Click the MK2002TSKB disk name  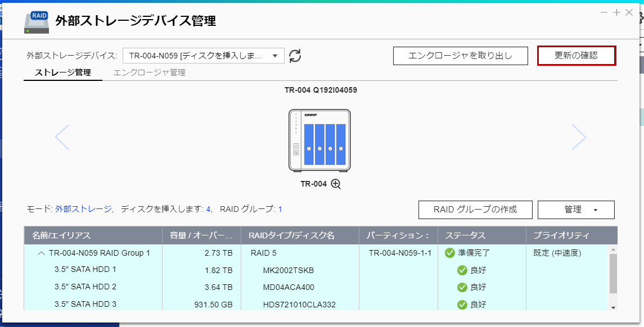tap(289, 270)
